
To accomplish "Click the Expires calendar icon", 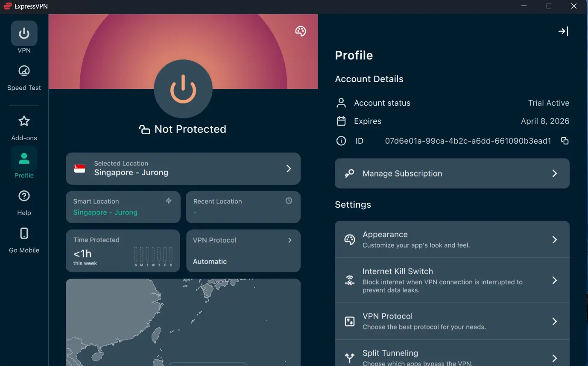I will click(x=341, y=121).
